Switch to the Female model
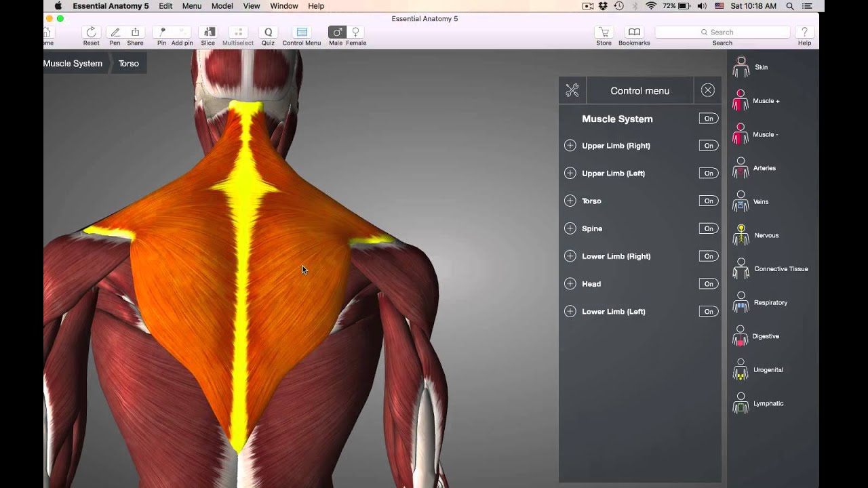This screenshot has height=488, width=868. (x=355, y=32)
